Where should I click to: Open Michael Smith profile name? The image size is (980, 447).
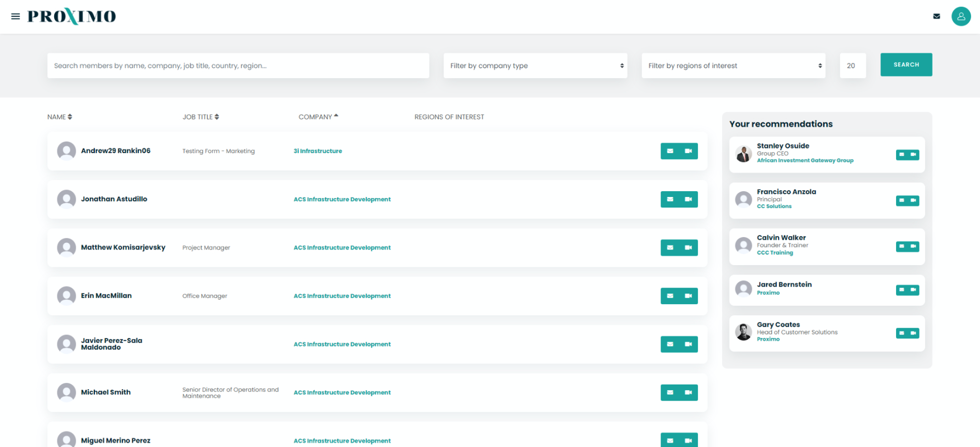click(106, 392)
